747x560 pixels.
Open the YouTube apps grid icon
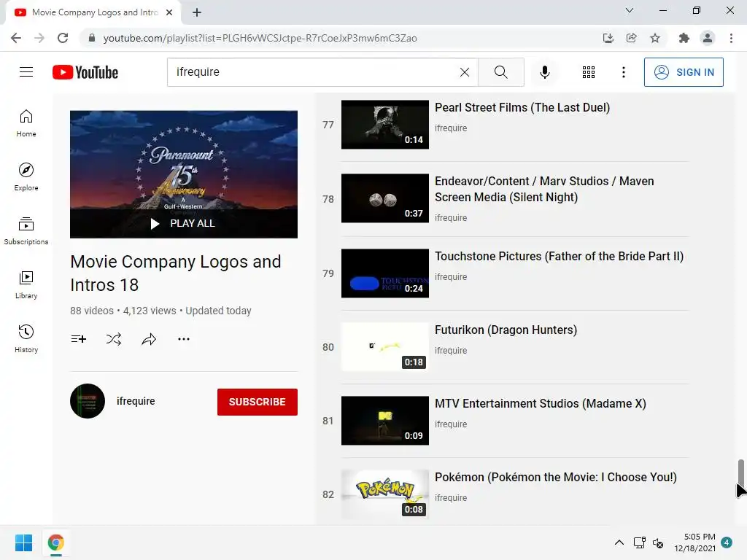tap(589, 72)
